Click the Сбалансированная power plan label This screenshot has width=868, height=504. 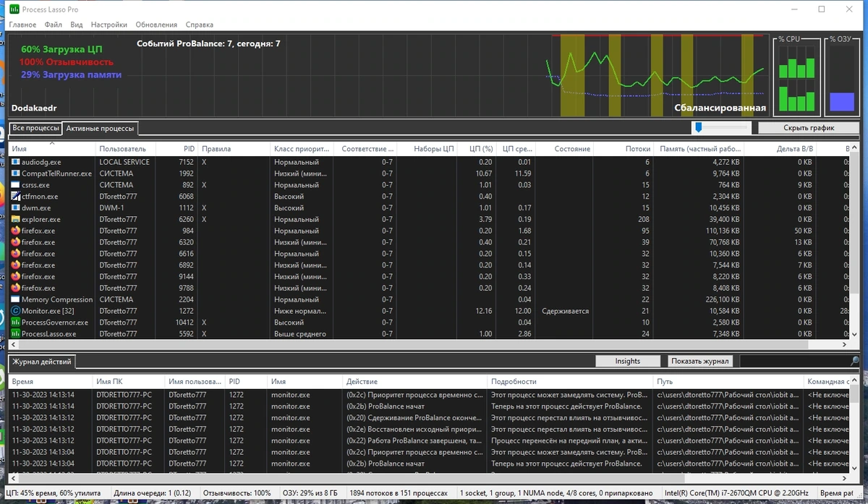720,108
